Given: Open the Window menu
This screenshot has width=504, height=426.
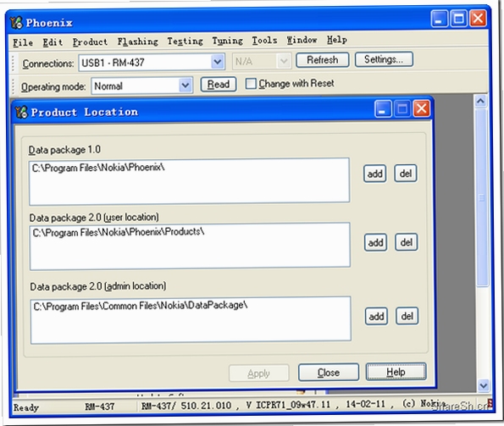Looking at the screenshot, I should point(302,40).
